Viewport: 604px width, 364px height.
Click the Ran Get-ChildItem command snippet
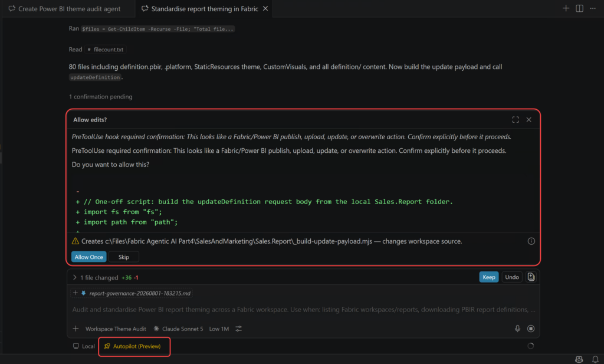pyautogui.click(x=157, y=29)
